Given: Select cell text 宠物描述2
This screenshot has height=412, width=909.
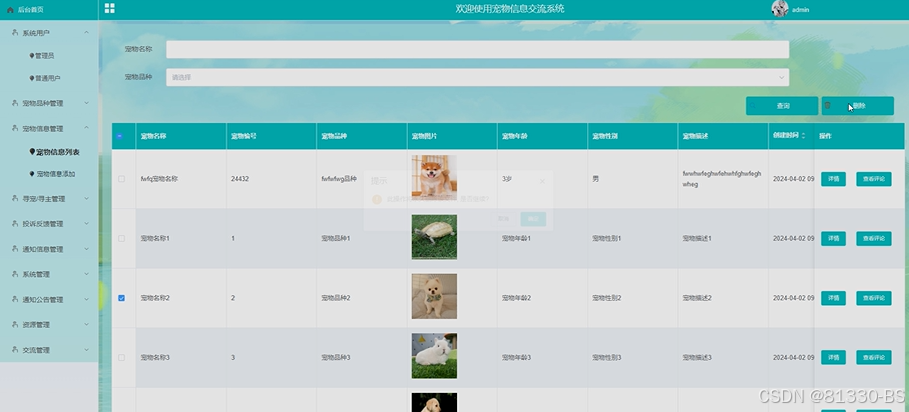Looking at the screenshot, I should tap(697, 298).
